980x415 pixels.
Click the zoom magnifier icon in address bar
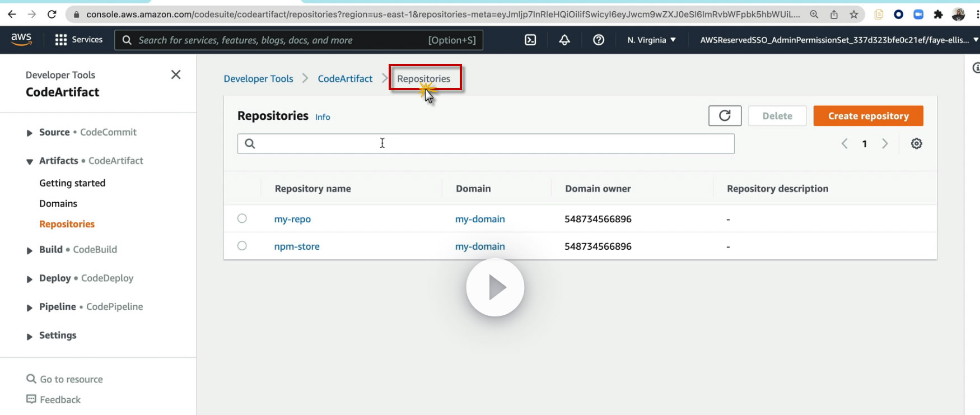814,15
